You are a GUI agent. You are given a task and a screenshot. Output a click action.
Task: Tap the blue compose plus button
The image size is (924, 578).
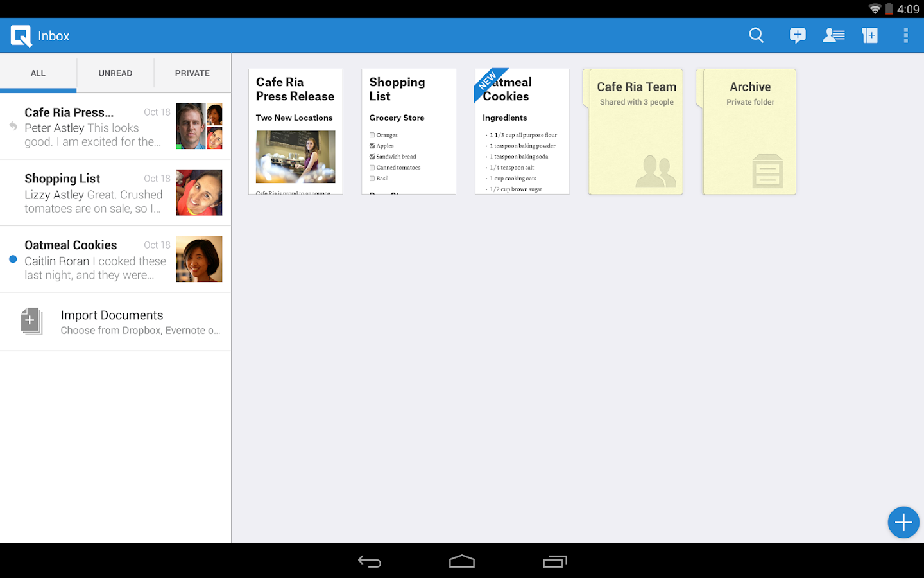tap(903, 522)
